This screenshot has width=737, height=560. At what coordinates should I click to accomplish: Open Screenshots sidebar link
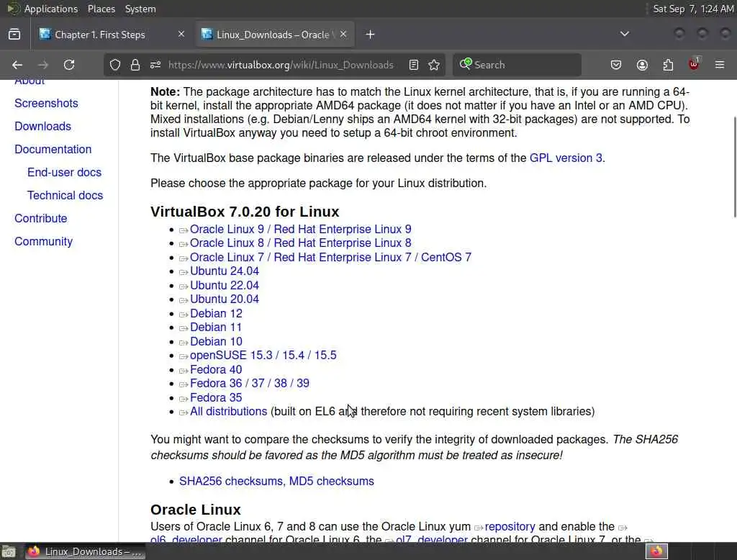pos(46,104)
